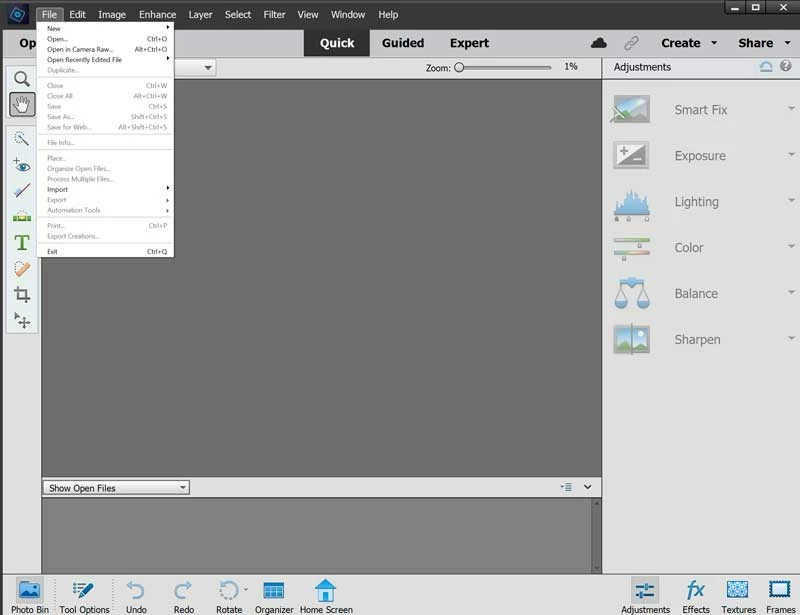Viewport: 800px width, 615px height.
Task: Open the Photo Bin options list menu
Action: [566, 487]
